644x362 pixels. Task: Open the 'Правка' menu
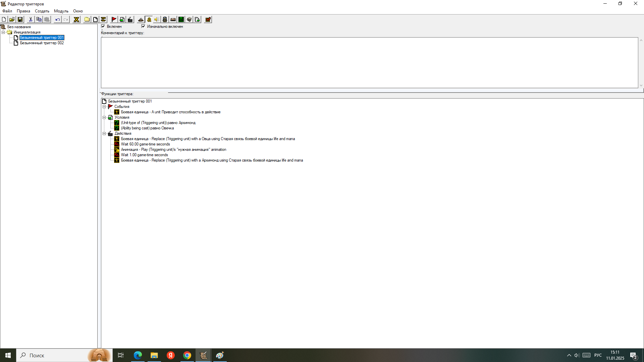(23, 11)
